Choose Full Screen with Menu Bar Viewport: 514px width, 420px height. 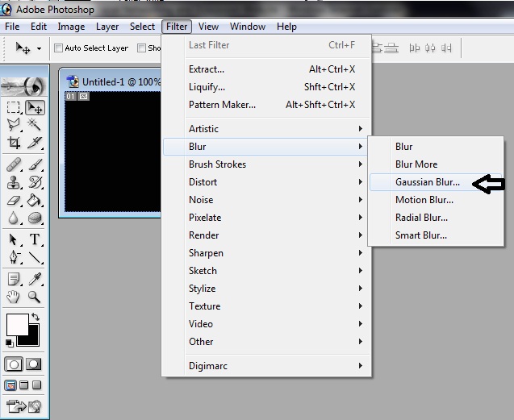pyautogui.click(x=23, y=385)
